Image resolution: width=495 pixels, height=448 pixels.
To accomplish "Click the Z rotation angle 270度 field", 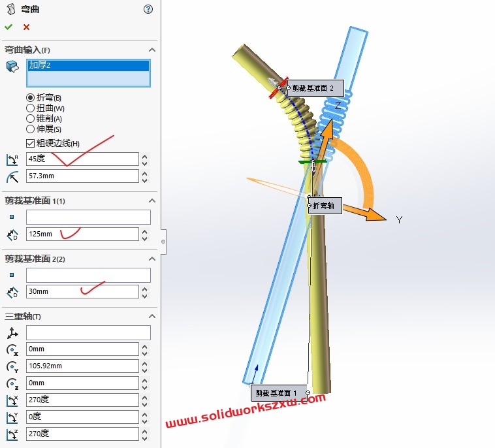I will (82, 434).
